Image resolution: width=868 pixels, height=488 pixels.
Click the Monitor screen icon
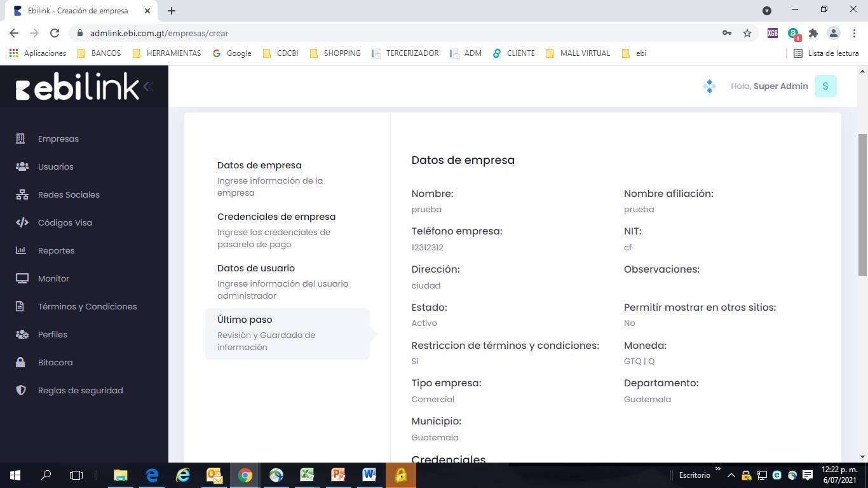22,278
